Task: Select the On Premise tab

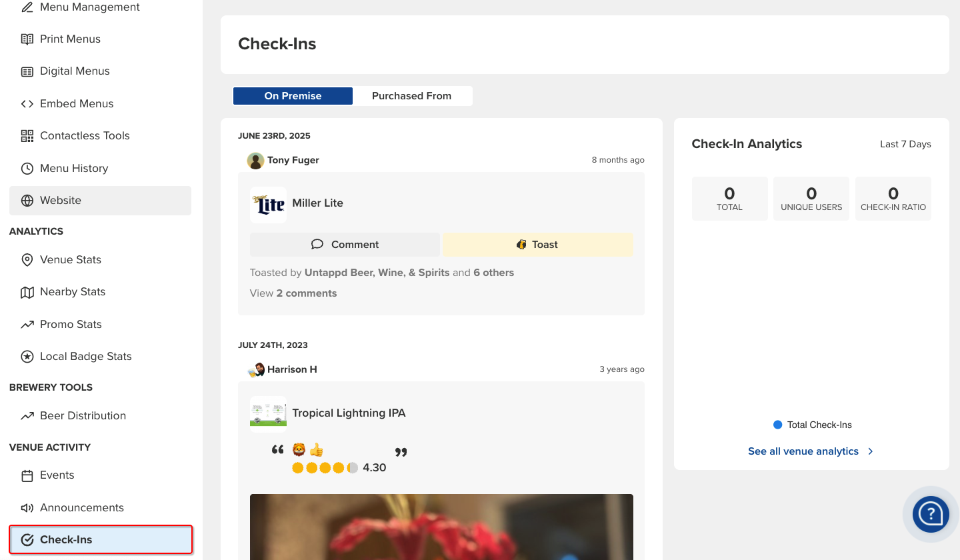Action: pyautogui.click(x=293, y=96)
